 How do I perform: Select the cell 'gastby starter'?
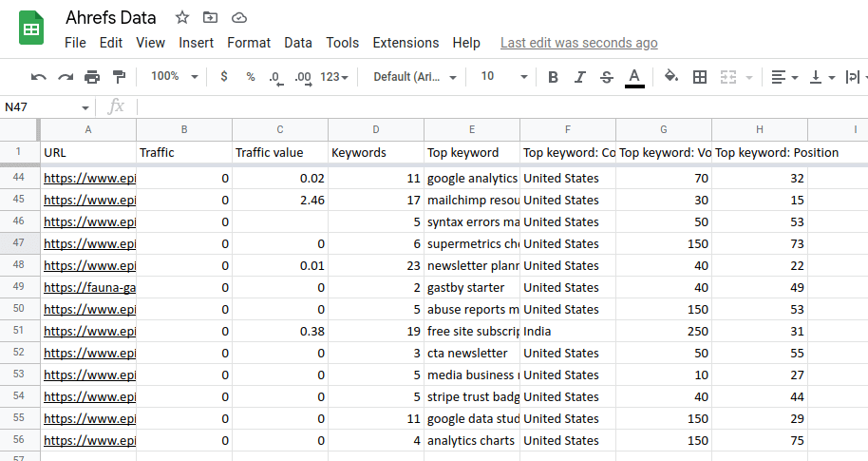pyautogui.click(x=472, y=288)
